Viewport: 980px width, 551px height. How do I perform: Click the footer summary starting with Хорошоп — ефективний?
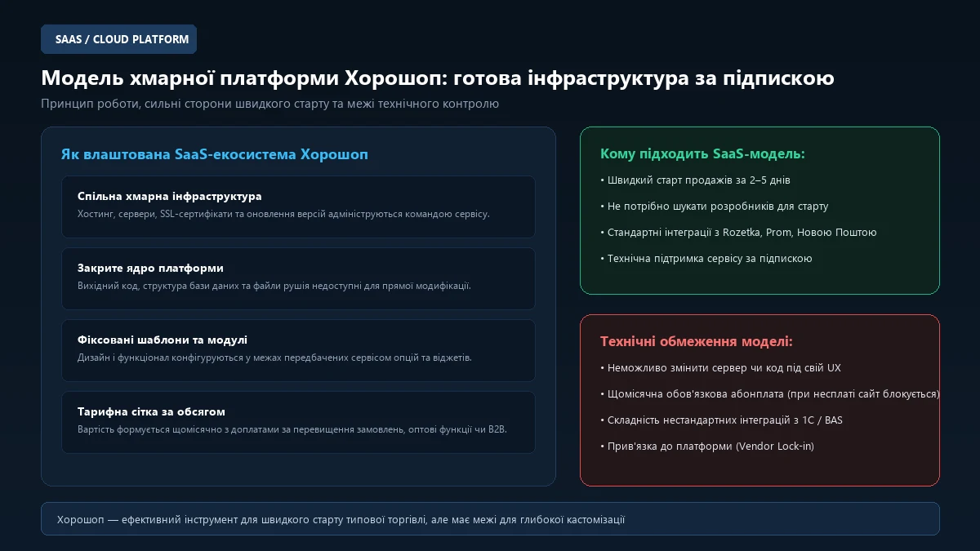tap(341, 520)
